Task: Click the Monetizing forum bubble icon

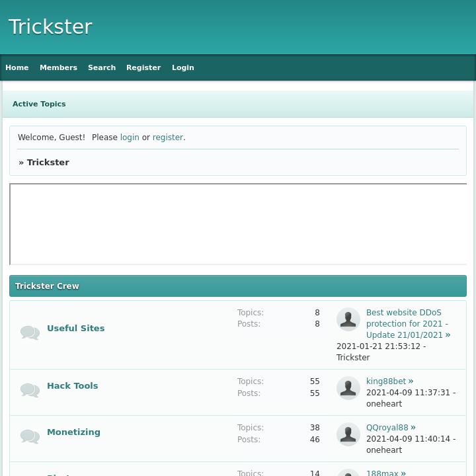Action: pos(30,436)
